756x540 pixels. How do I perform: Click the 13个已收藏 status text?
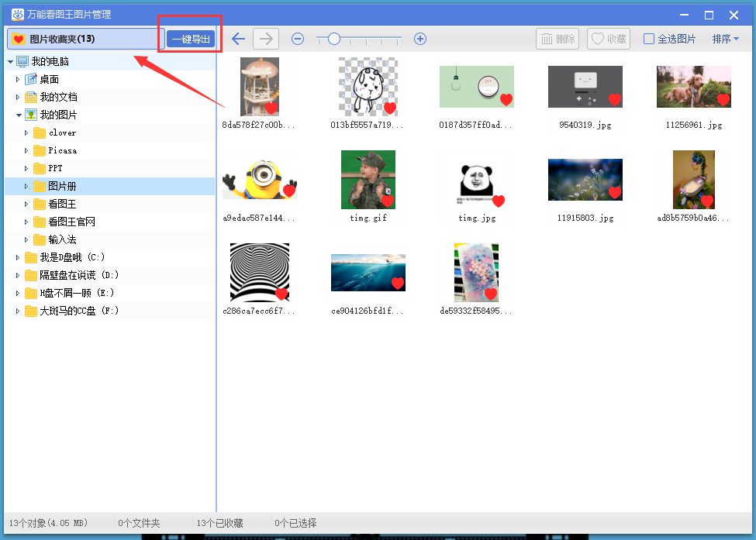[219, 523]
